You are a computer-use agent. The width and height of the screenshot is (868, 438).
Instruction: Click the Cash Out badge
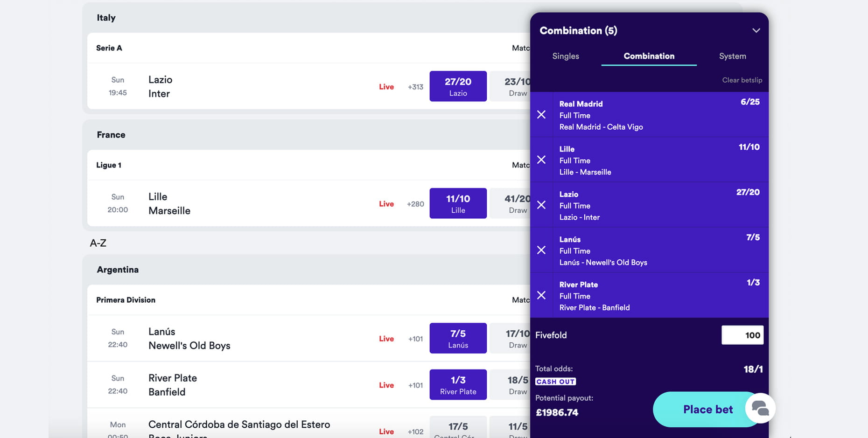pyautogui.click(x=555, y=382)
